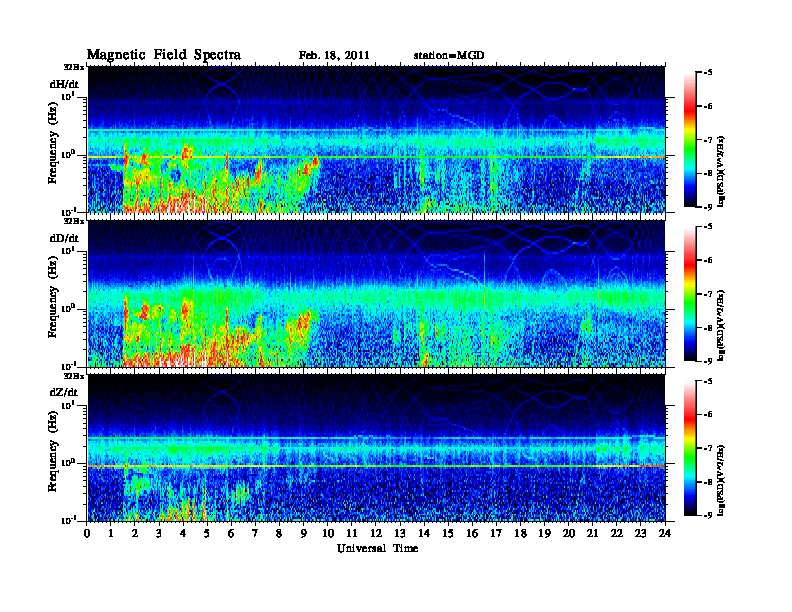Click hour 14 on Universal Time axis
The image size is (792, 612).
click(424, 534)
